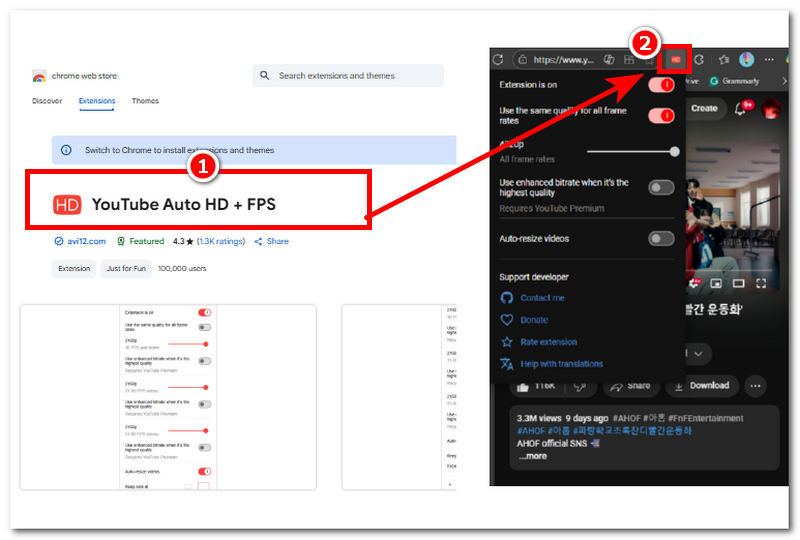The height and width of the screenshot is (540, 800).
Task: Click the translate icon beside Help with translations
Action: [507, 364]
